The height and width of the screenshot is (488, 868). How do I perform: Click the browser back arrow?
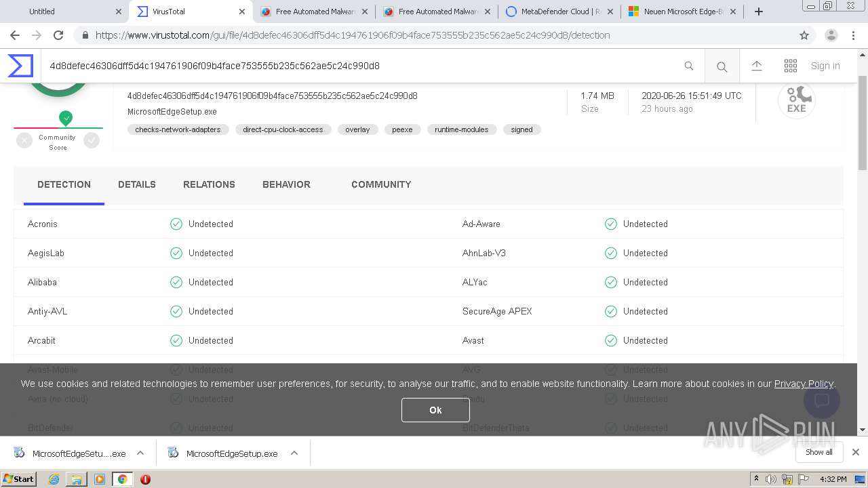tap(15, 35)
